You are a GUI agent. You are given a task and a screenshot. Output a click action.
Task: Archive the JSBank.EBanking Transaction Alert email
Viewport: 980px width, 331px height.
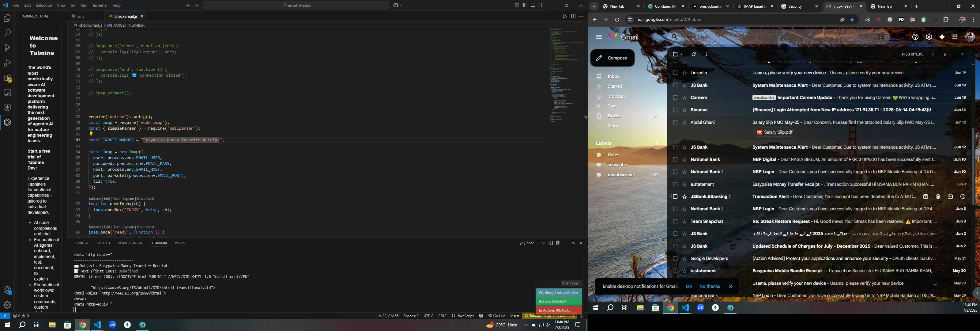[925, 196]
